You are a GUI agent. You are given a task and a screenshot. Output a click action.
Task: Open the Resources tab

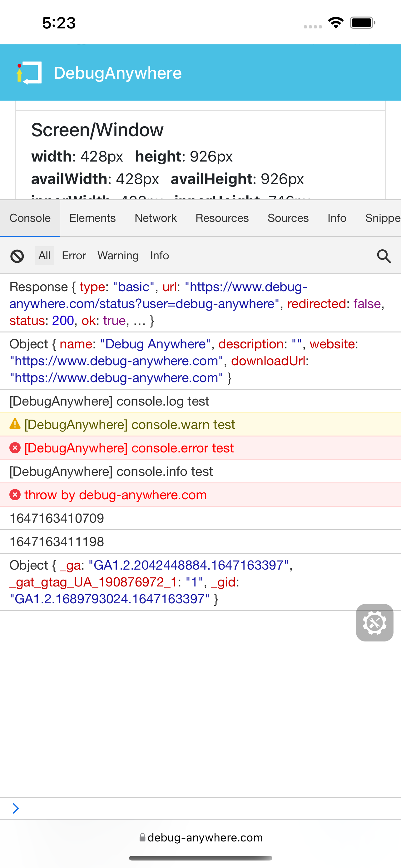pos(222,218)
